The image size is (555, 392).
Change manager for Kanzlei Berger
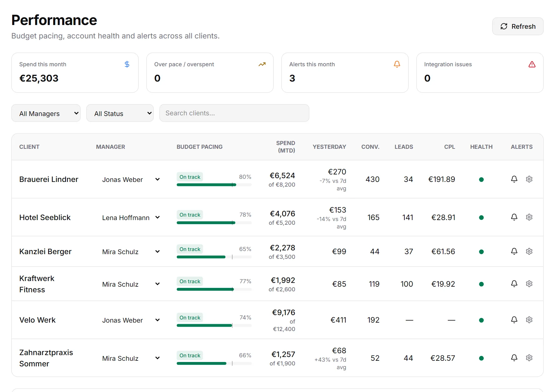click(x=131, y=252)
